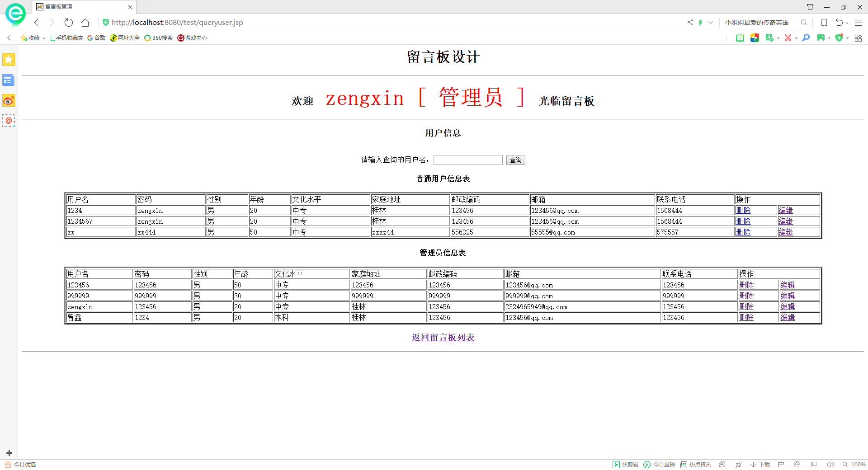Click the username query input field
This screenshot has height=470, width=868.
click(468, 160)
